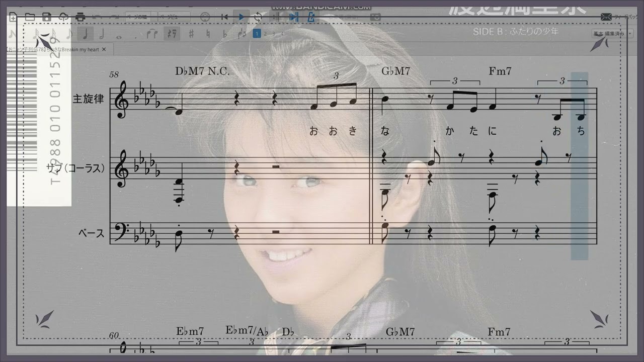
Task: Toggle play repeats
Action: (276, 17)
